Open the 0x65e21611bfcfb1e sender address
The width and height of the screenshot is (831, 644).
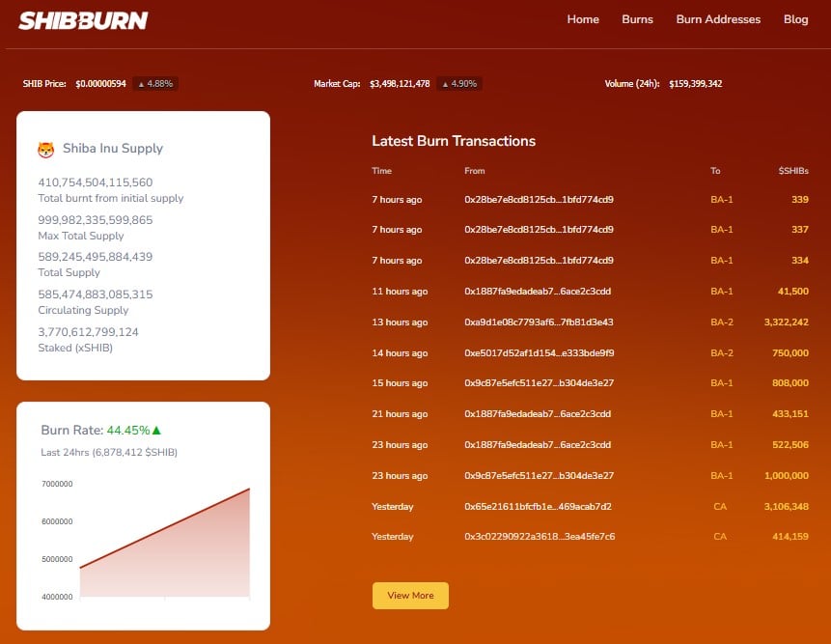538,507
